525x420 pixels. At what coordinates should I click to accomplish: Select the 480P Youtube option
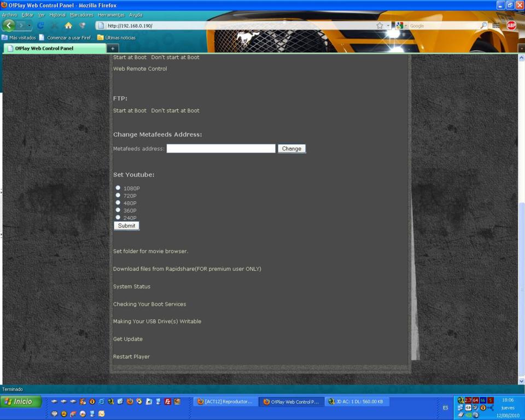[x=118, y=202]
